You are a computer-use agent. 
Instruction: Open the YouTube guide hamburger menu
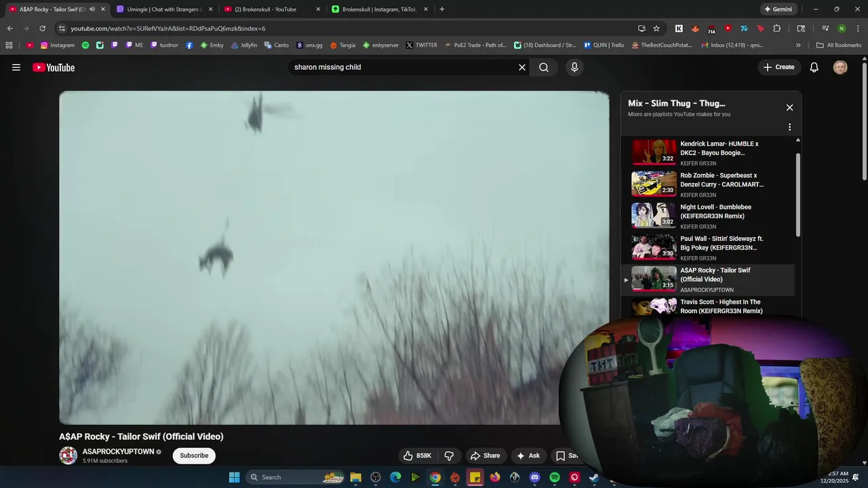pos(16,67)
